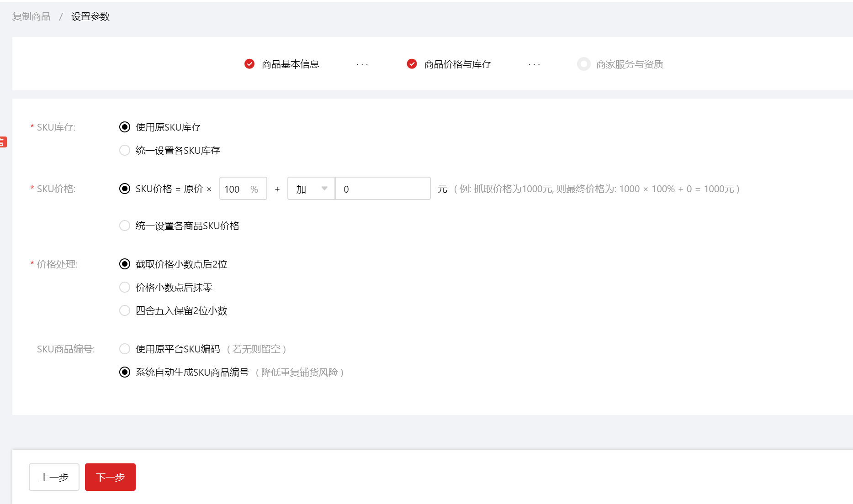Select SKU价格 = 原价 formula radio
The height and width of the screenshot is (504, 853).
(x=125, y=189)
